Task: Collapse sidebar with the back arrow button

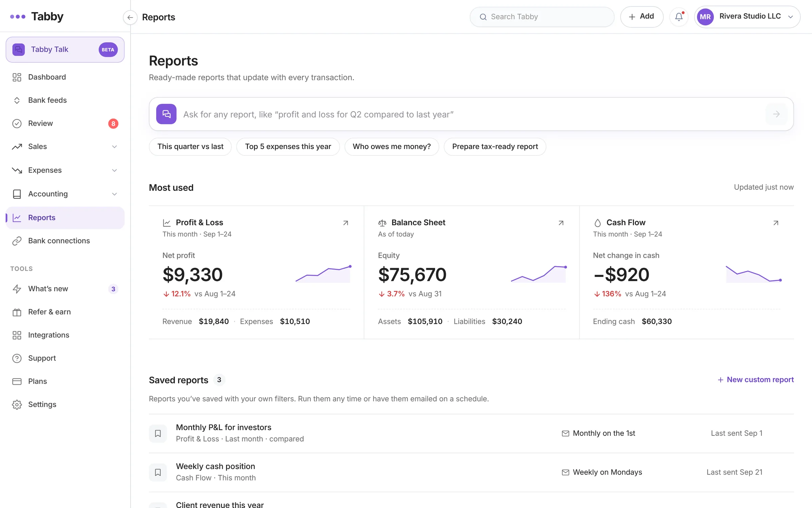Action: [130, 17]
